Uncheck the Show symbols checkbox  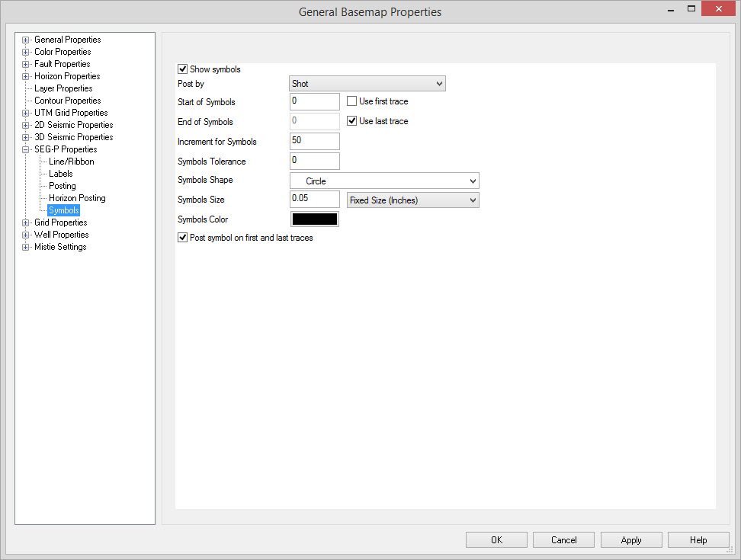click(183, 69)
